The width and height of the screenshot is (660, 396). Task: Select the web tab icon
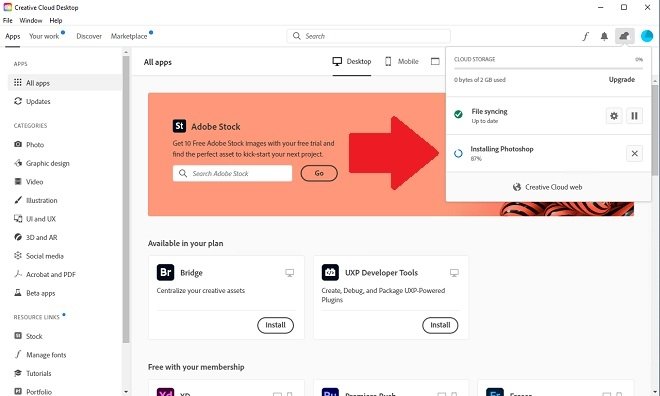tap(435, 61)
